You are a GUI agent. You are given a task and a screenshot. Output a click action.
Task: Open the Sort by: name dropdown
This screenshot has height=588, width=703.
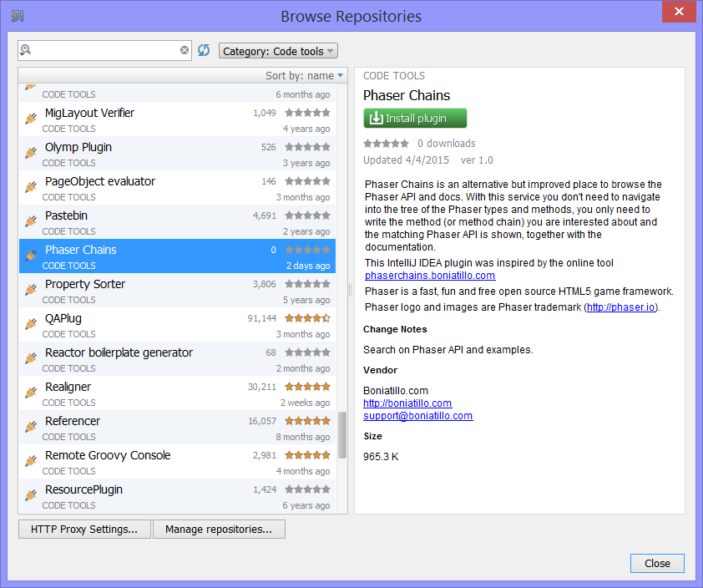tap(304, 76)
